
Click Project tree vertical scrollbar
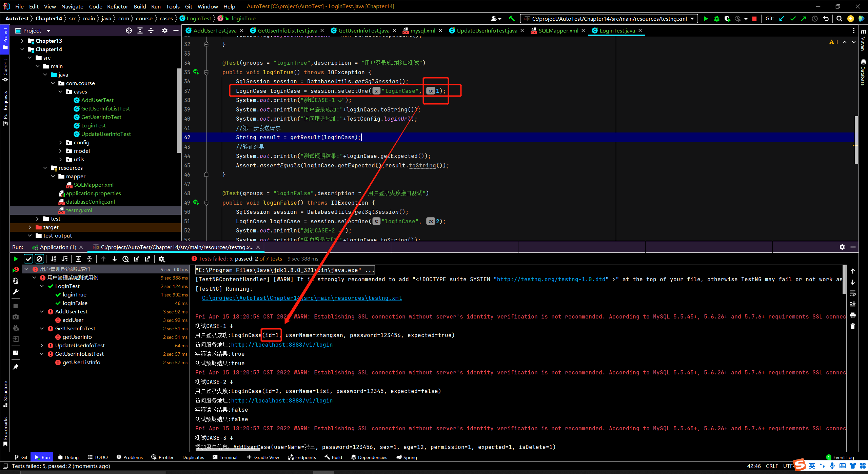click(x=179, y=110)
